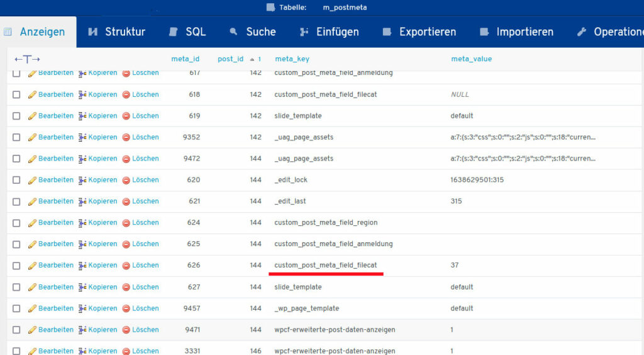Select checkbox for row meta_id 619
The height and width of the screenshot is (355, 644).
tap(16, 116)
